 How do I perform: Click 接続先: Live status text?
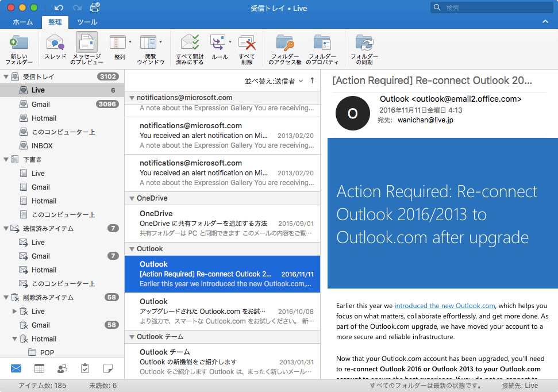[x=520, y=386]
